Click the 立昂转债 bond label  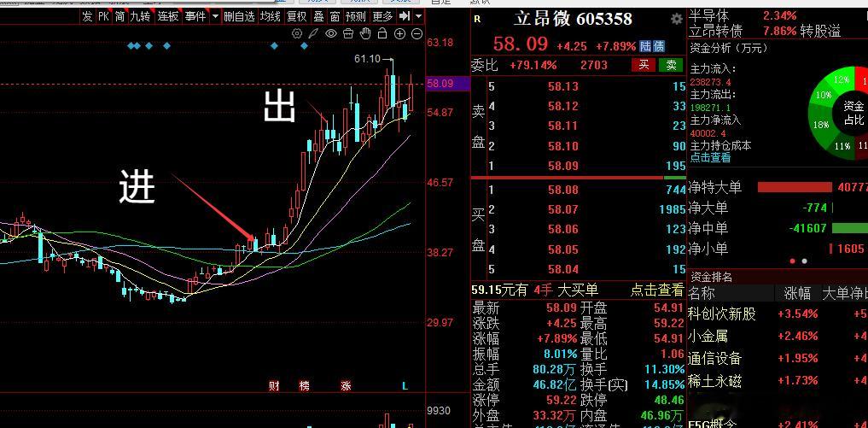point(716,31)
